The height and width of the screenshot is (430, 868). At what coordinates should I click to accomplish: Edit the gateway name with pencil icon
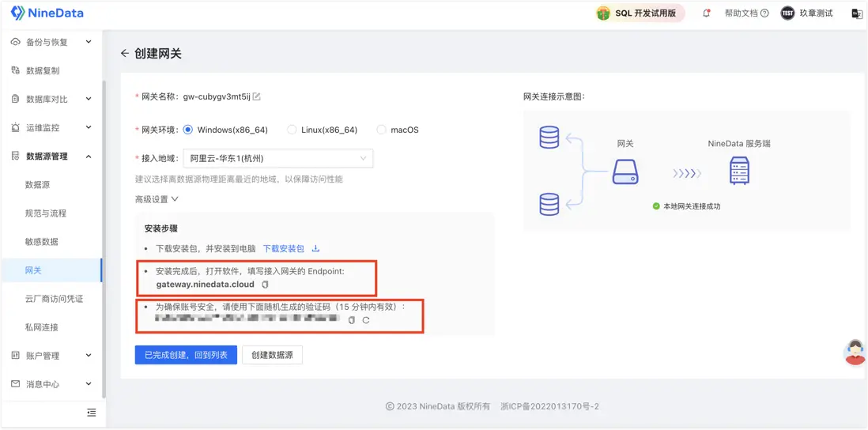(x=256, y=97)
